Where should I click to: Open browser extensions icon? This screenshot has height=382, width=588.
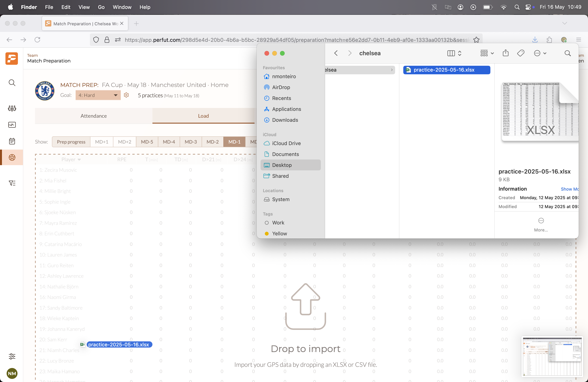click(549, 39)
